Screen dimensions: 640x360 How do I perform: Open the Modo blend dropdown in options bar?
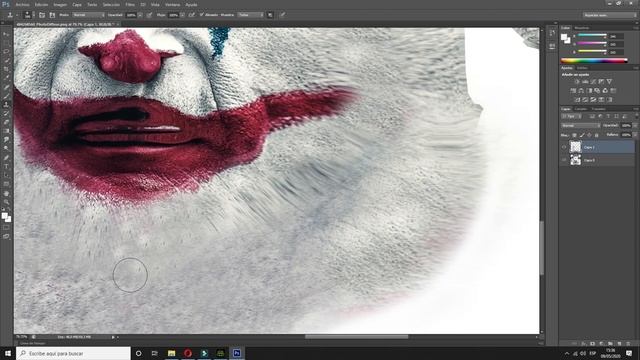click(88, 15)
